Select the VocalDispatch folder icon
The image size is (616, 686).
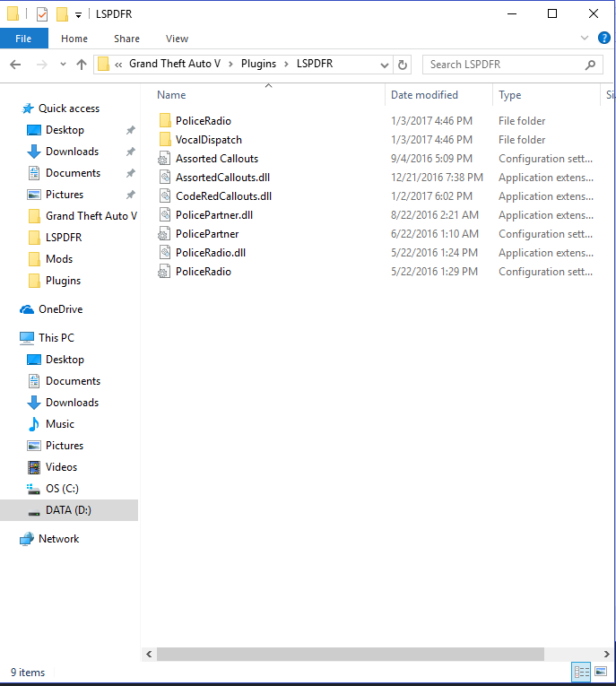coord(165,140)
